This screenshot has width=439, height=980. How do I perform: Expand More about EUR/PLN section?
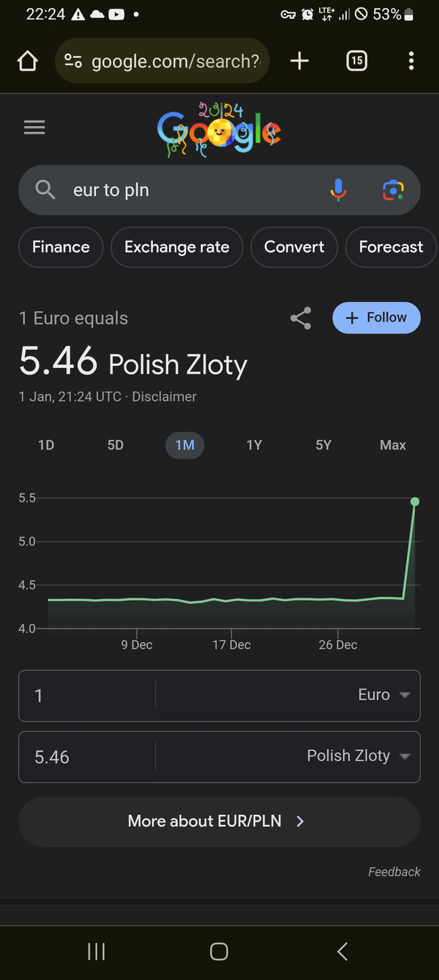[219, 821]
